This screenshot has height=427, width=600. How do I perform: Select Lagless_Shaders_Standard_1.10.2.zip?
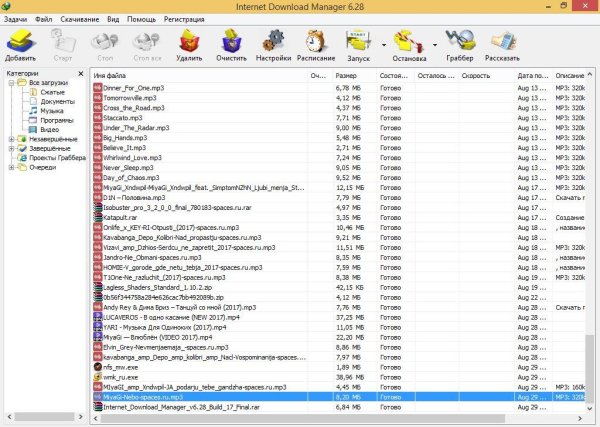coord(157,287)
